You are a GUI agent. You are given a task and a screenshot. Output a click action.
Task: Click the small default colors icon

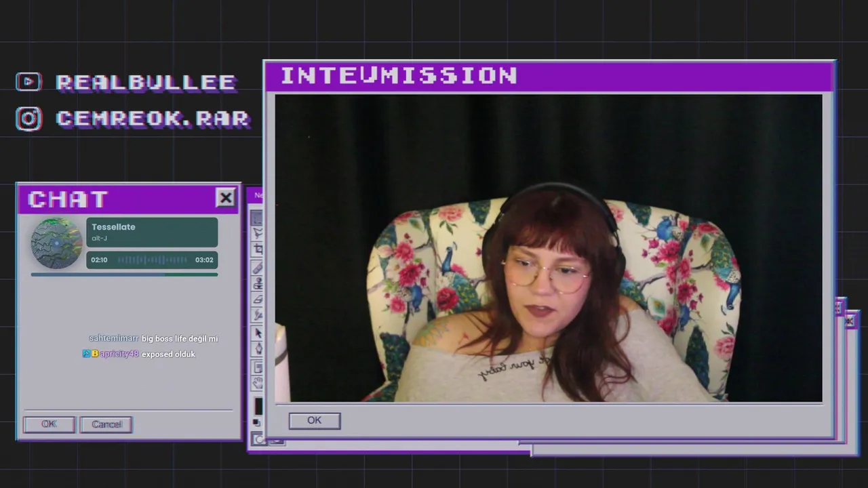[256, 423]
